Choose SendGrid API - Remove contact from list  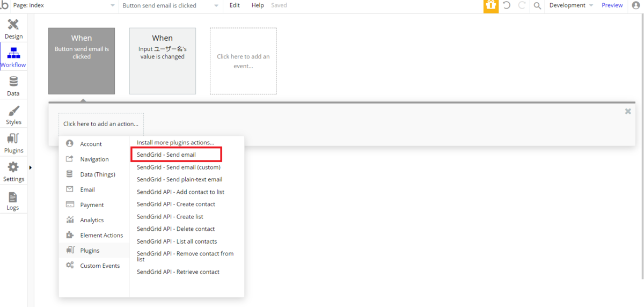[185, 257]
